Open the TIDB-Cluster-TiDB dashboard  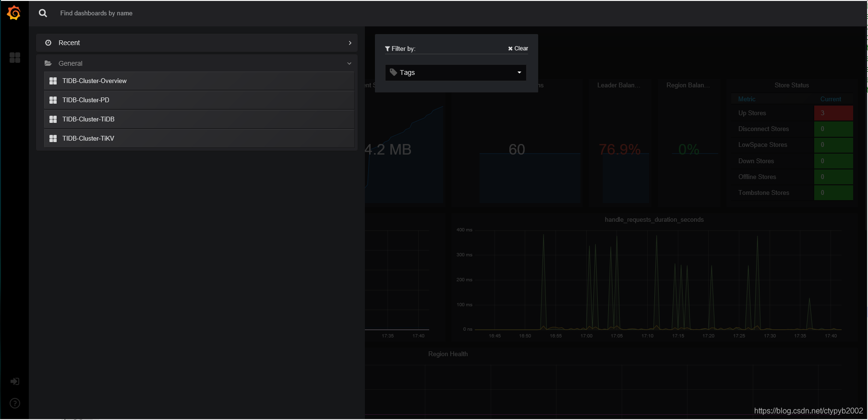(x=199, y=120)
